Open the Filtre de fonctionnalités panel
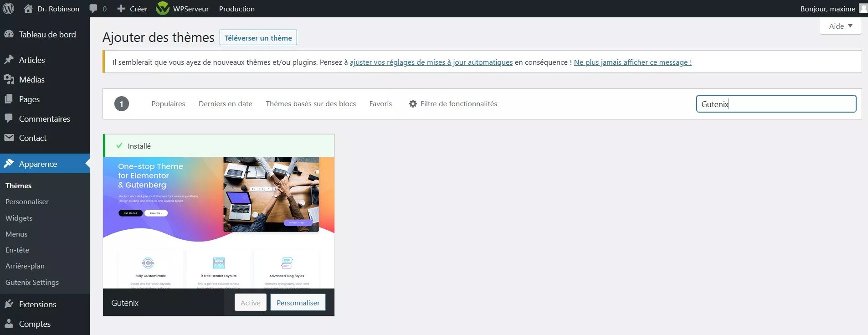Image resolution: width=868 pixels, height=335 pixels. (453, 104)
